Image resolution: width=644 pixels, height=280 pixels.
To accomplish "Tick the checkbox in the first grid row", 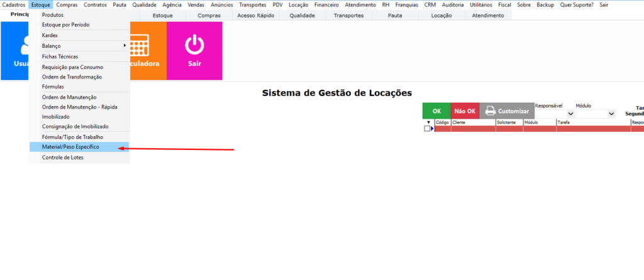I will pyautogui.click(x=427, y=129).
